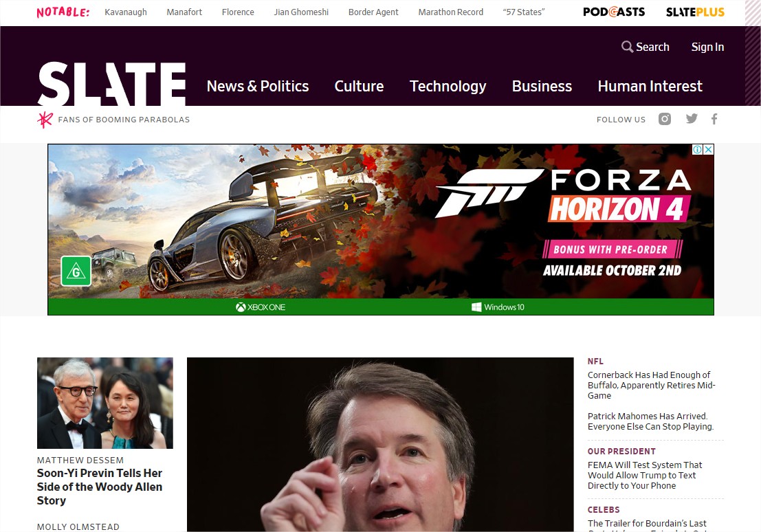Select the Manafort notable topic
Screen dimensions: 761x532
[184, 12]
